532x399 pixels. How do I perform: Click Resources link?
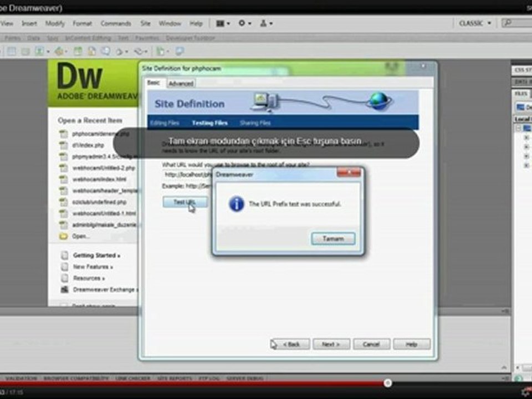pyautogui.click(x=89, y=278)
